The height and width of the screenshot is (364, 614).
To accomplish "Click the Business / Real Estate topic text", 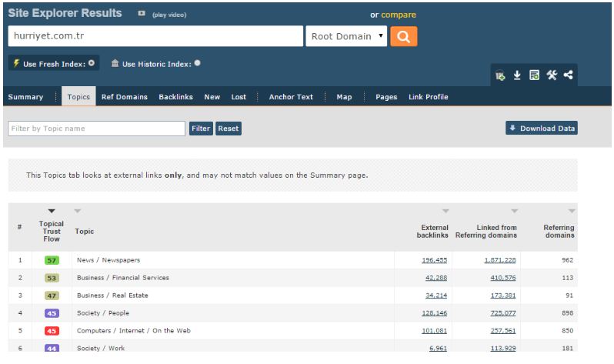I will tap(112, 296).
